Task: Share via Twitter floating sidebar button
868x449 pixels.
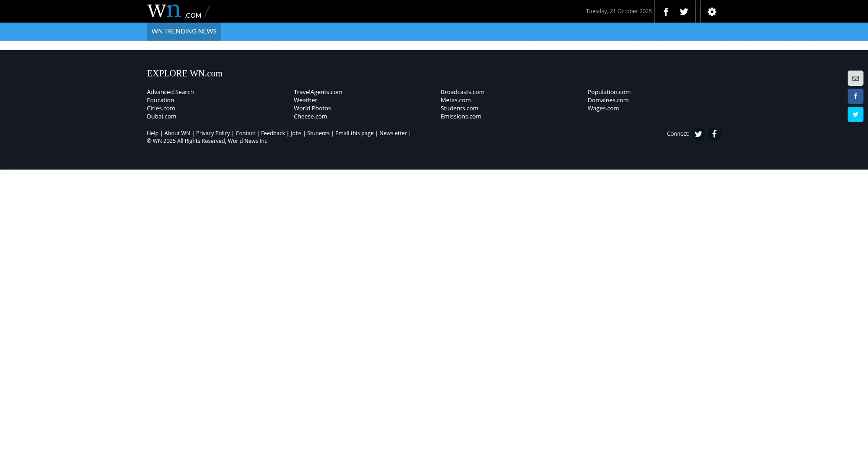Action: pos(855,114)
